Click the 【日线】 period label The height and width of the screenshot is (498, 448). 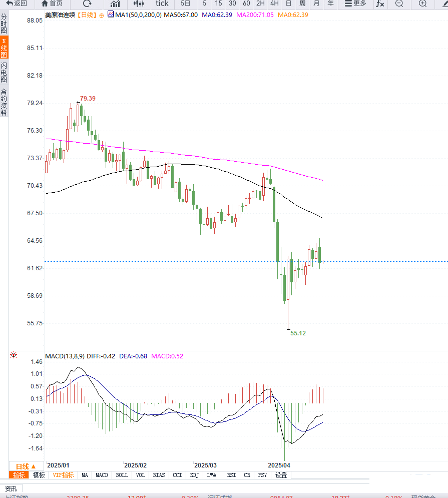(87, 15)
